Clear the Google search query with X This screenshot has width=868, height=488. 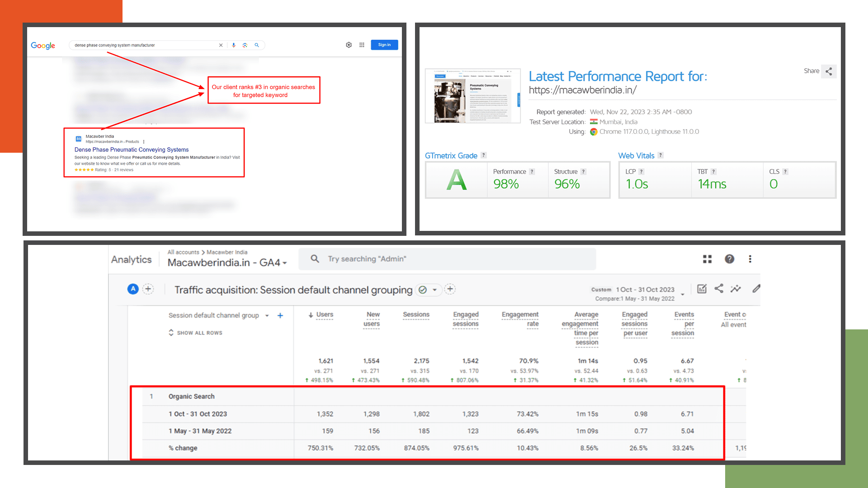221,45
